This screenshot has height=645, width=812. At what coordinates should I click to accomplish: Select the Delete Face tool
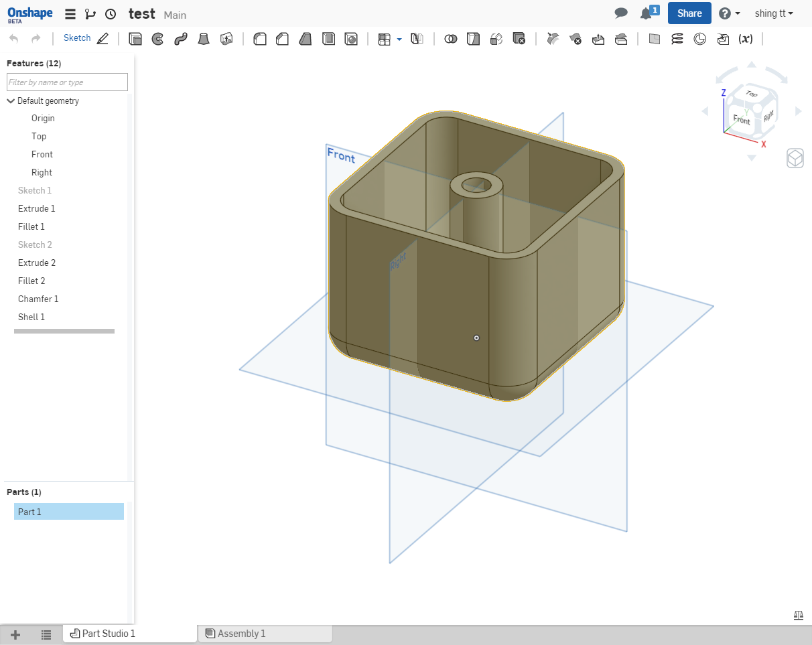(576, 39)
